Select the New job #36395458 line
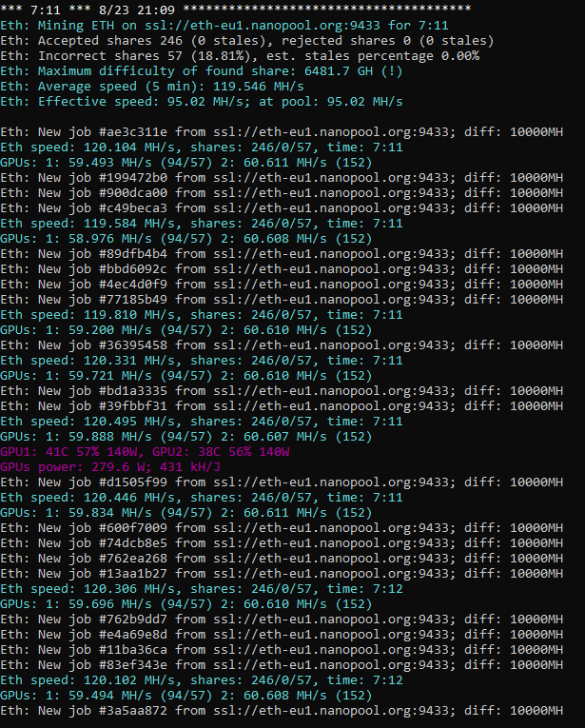 pyautogui.click(x=282, y=345)
